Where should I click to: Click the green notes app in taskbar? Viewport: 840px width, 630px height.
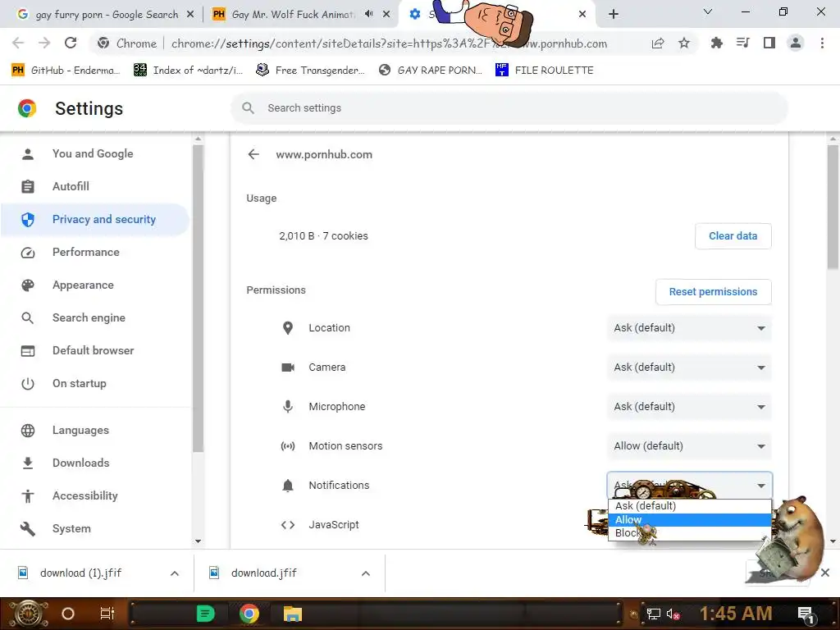205,614
